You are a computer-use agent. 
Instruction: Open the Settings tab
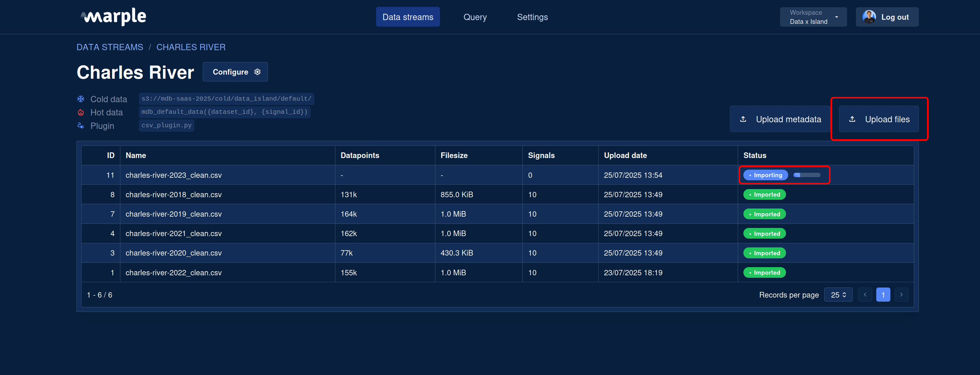(x=532, y=17)
